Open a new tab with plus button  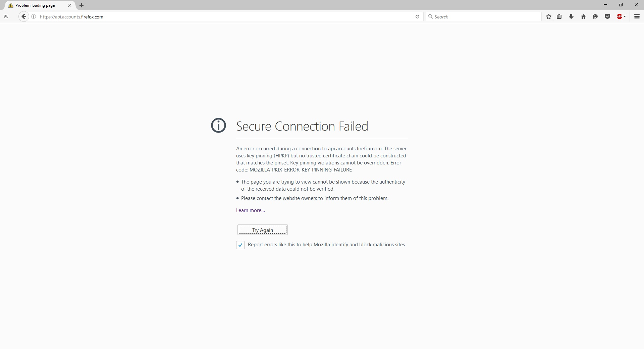(x=82, y=5)
